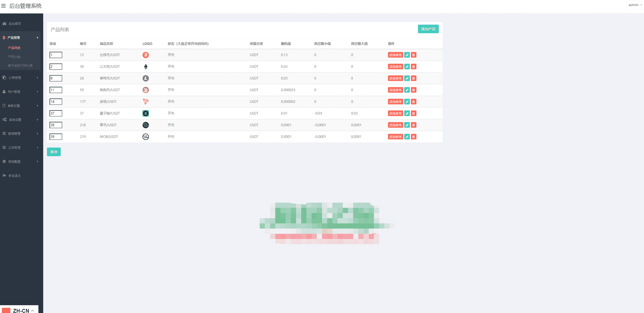Click delete trash icon for 量子链/USDT row
644x313 pixels.
(414, 113)
